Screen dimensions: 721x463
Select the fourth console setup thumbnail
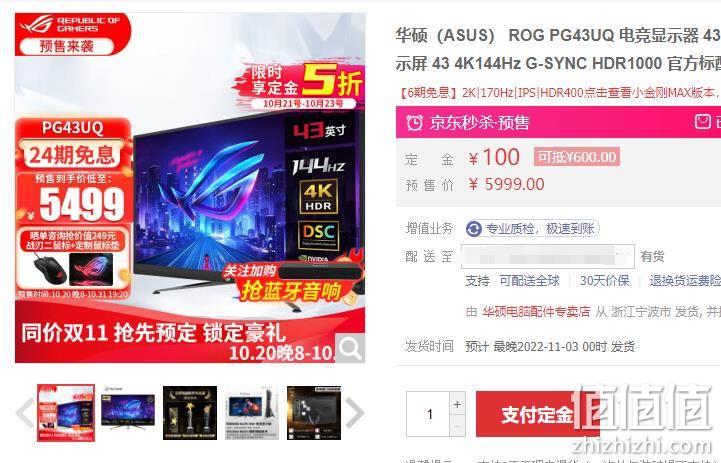(252, 412)
